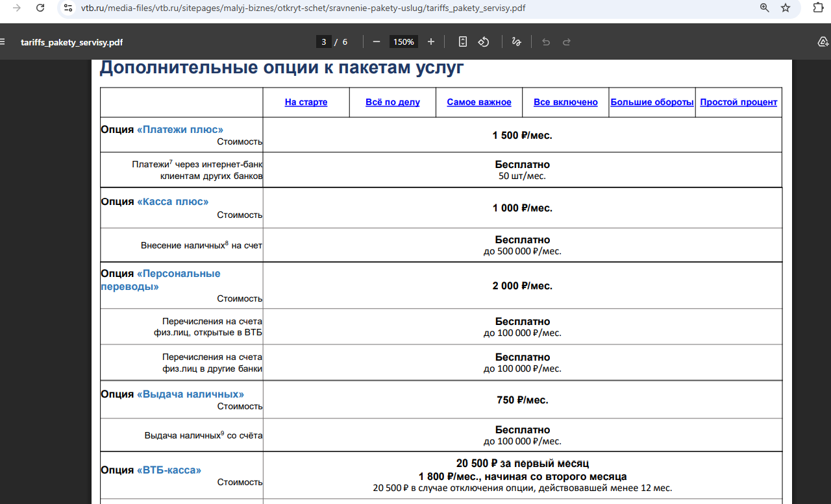The width and height of the screenshot is (831, 504).
Task: Reload the page with the refresh button
Action: pyautogui.click(x=40, y=8)
